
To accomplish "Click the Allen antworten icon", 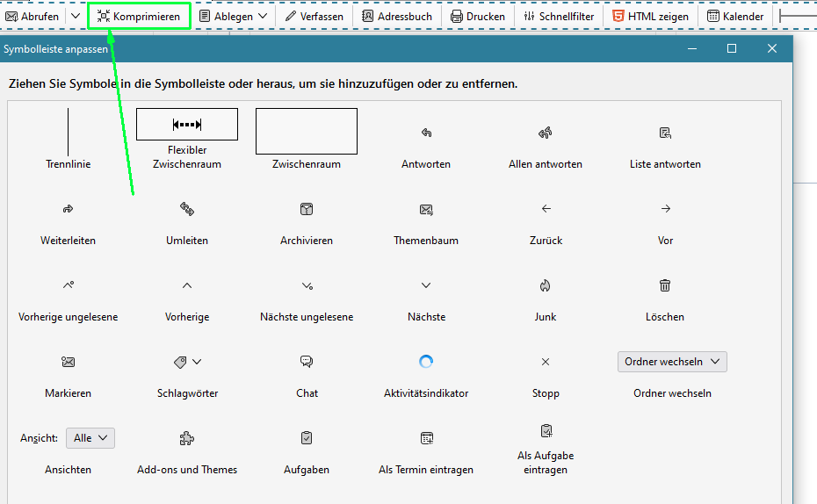I will click(545, 133).
